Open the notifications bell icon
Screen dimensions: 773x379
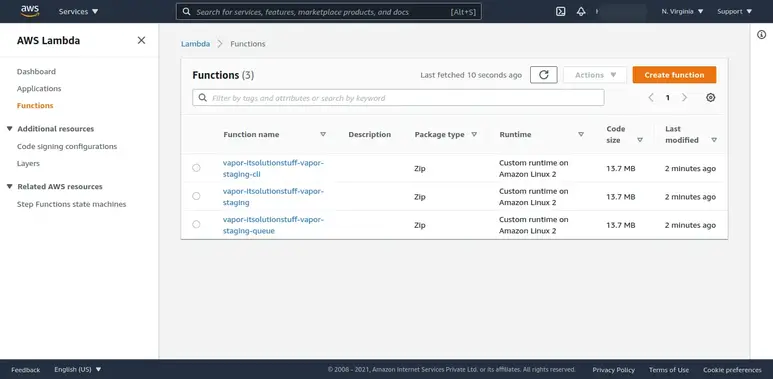[x=581, y=11]
